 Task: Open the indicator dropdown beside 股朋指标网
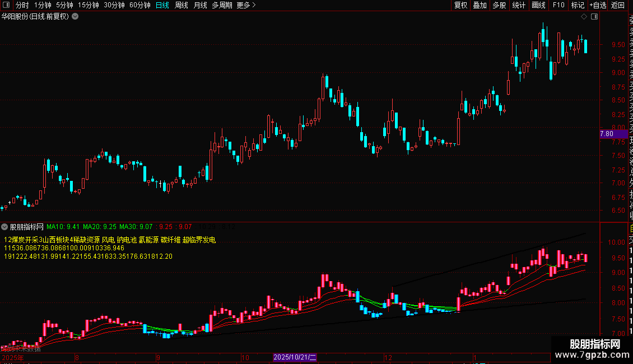point(4,227)
